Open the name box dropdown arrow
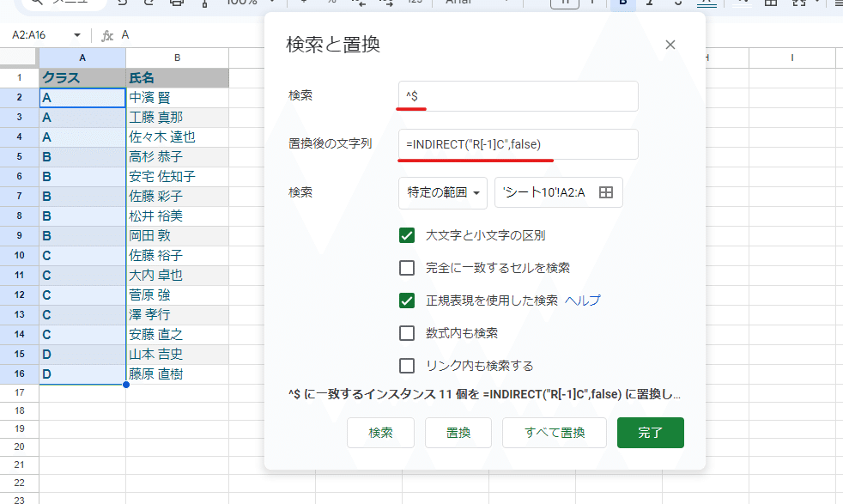 click(x=77, y=35)
